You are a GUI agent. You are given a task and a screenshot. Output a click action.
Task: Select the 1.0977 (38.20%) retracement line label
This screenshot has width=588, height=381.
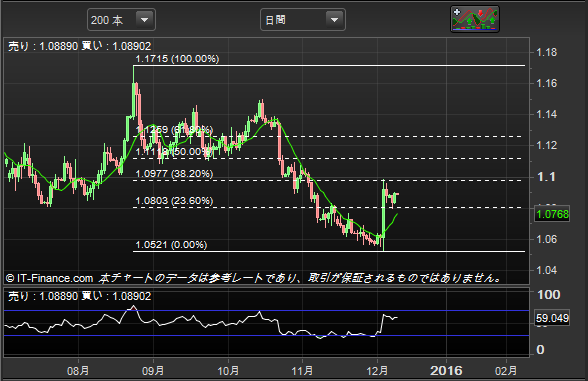pyautogui.click(x=174, y=174)
